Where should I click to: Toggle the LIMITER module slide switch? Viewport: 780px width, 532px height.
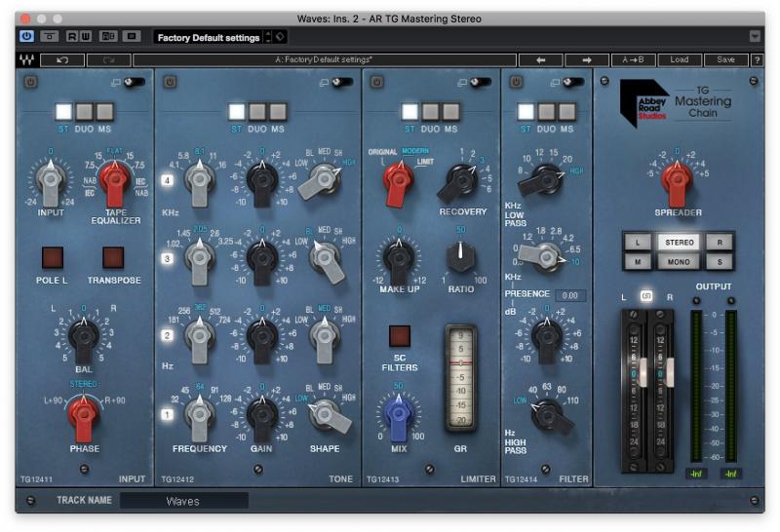pos(481,82)
